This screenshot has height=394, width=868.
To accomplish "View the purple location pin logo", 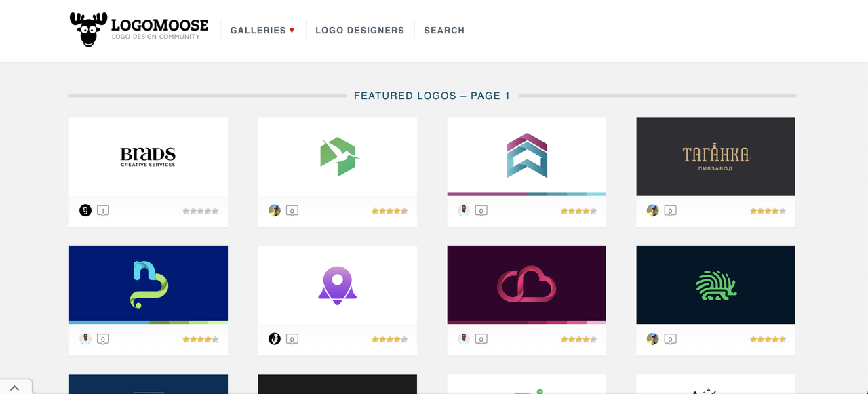I will [x=338, y=285].
